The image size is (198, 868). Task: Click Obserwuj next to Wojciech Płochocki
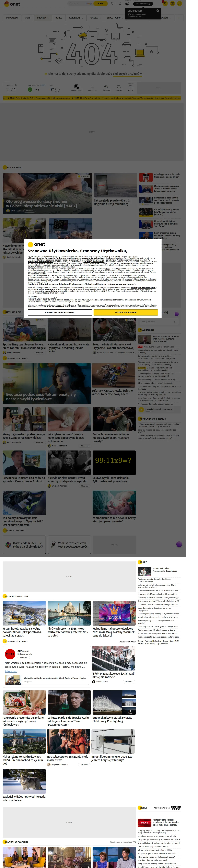coord(84,486)
